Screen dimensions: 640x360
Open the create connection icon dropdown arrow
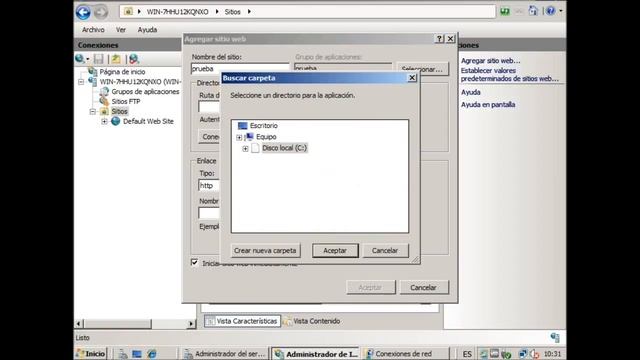tap(87, 60)
